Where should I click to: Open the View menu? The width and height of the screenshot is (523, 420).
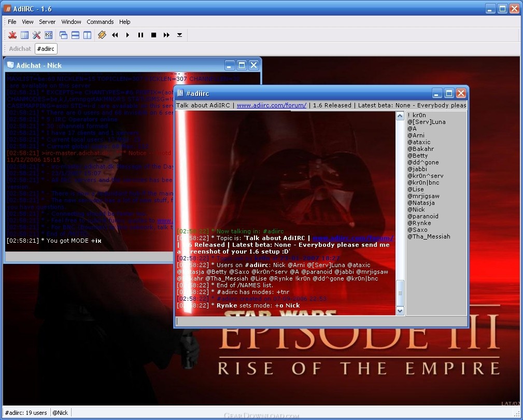(27, 22)
